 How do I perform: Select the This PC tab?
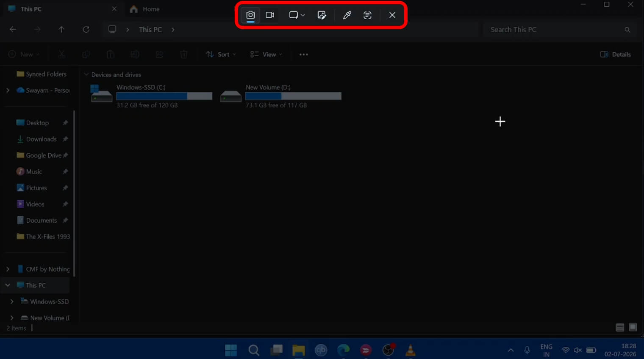[31, 9]
